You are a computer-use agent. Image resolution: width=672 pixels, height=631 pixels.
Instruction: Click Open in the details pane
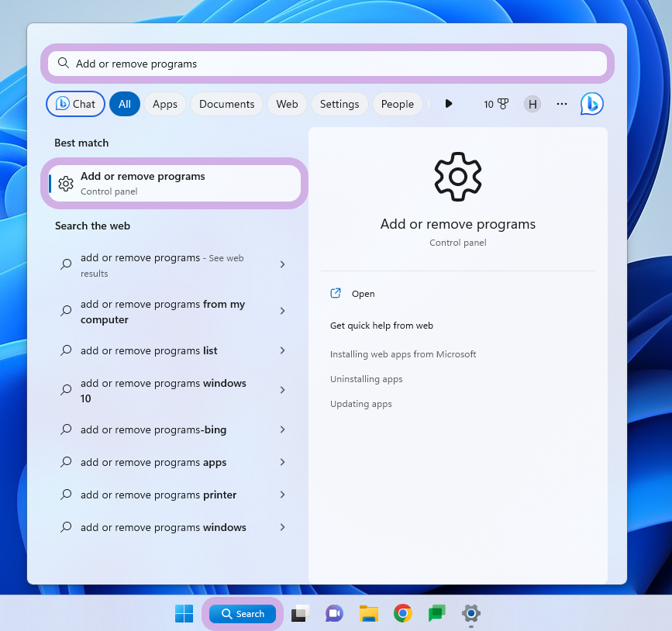click(363, 294)
